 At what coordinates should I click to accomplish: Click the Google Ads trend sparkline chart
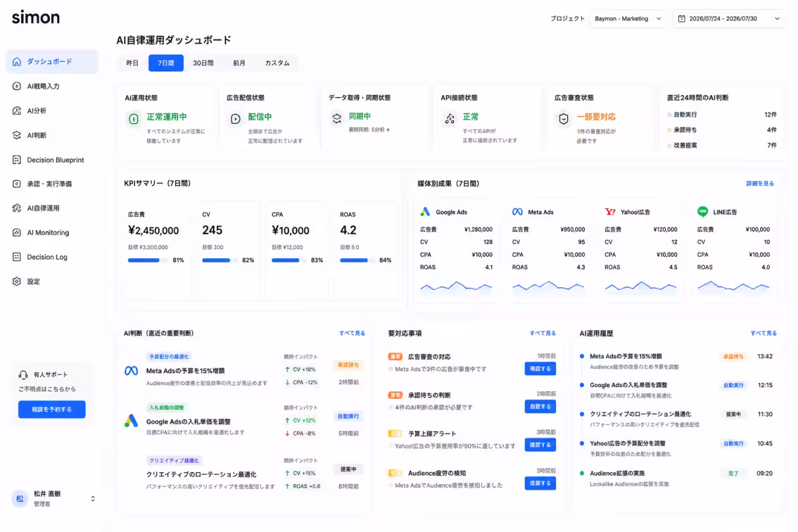pos(456,287)
